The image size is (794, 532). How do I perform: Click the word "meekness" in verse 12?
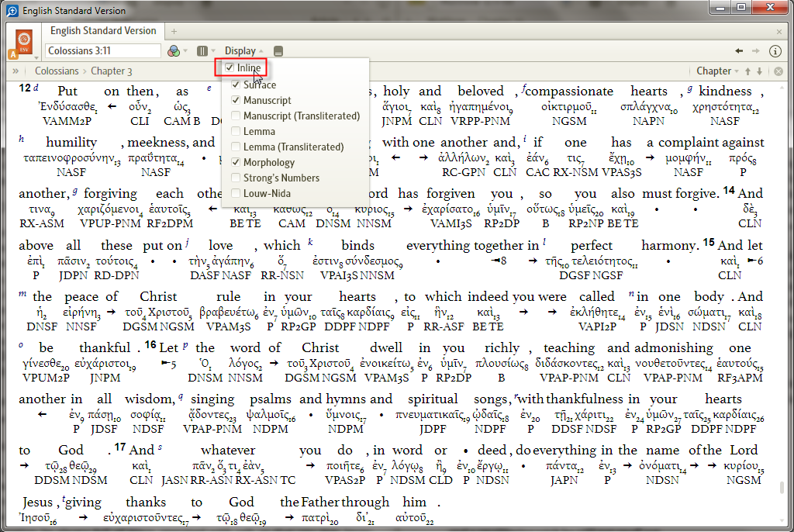158,143
